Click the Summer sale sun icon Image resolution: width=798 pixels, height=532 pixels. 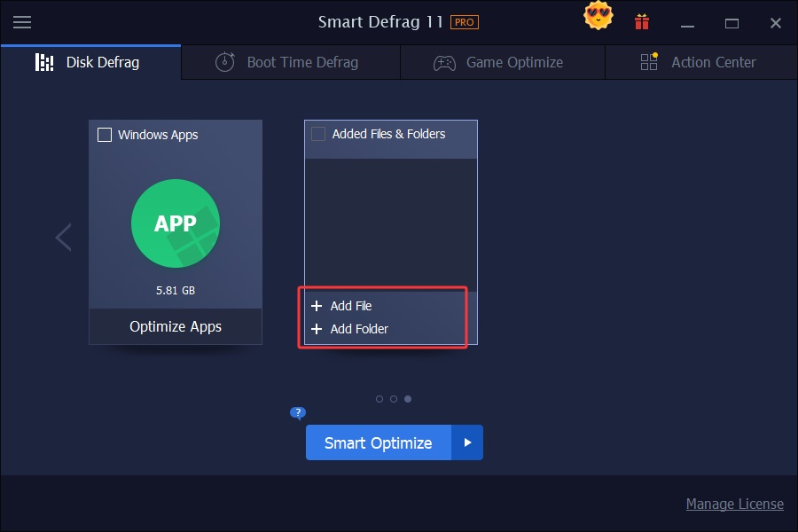point(598,16)
